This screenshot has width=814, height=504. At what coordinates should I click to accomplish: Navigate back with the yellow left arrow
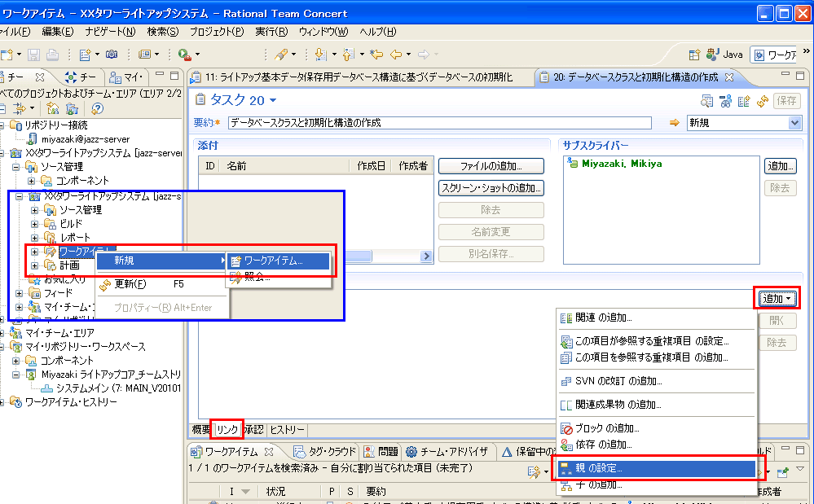tap(397, 54)
